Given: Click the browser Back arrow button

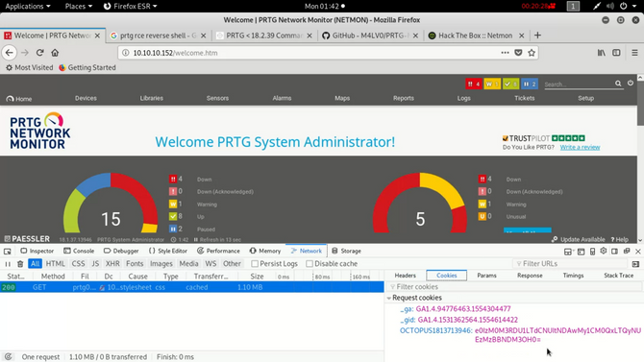Looking at the screenshot, I should (9, 53).
